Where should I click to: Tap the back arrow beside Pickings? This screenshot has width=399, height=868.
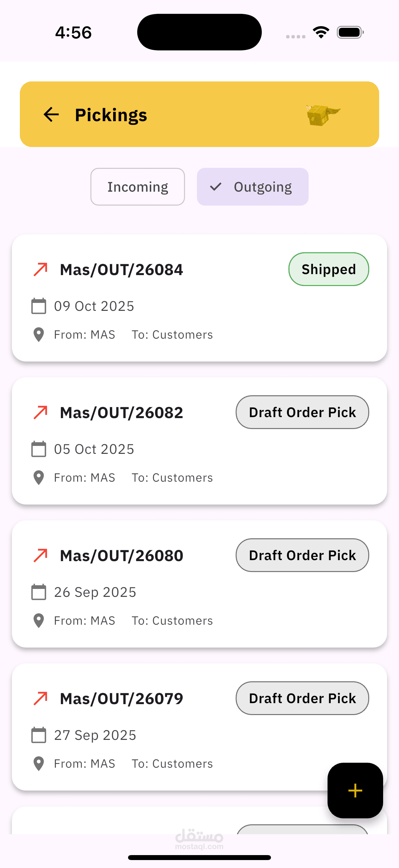click(x=51, y=115)
